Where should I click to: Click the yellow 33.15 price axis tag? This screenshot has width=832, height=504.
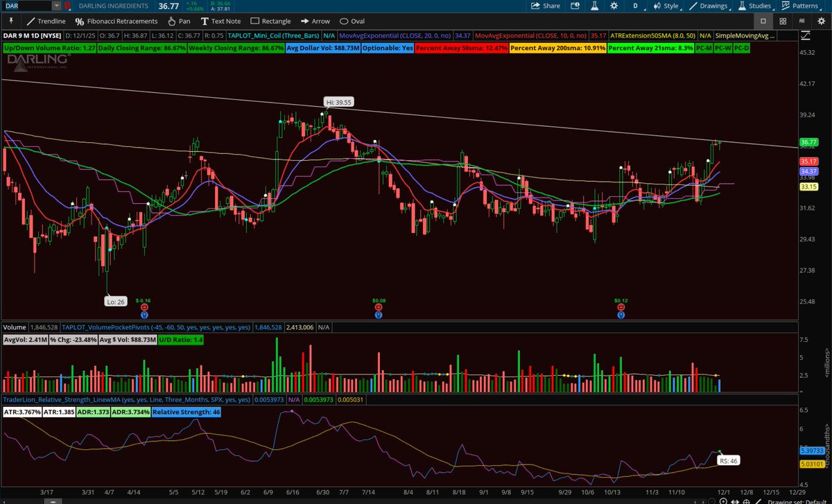coord(809,186)
